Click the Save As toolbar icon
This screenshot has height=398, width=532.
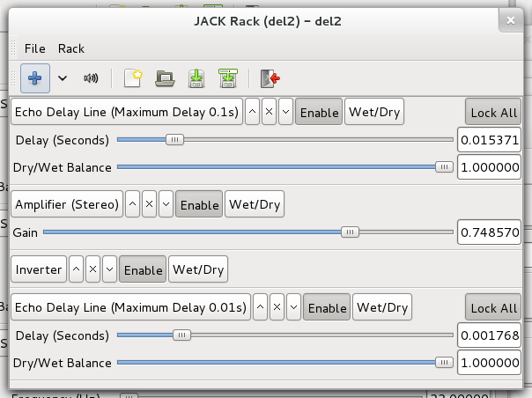228,78
